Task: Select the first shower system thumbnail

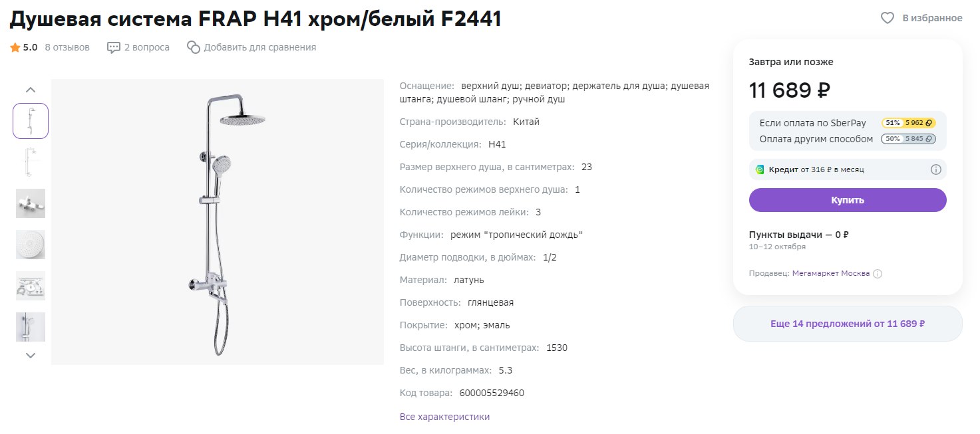Action: (x=31, y=121)
